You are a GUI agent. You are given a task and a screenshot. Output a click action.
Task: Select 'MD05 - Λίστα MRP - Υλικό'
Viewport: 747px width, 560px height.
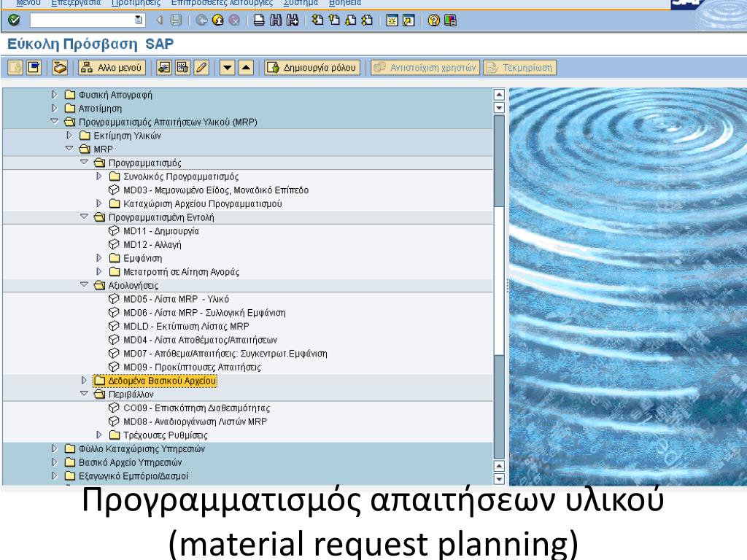[x=176, y=299]
